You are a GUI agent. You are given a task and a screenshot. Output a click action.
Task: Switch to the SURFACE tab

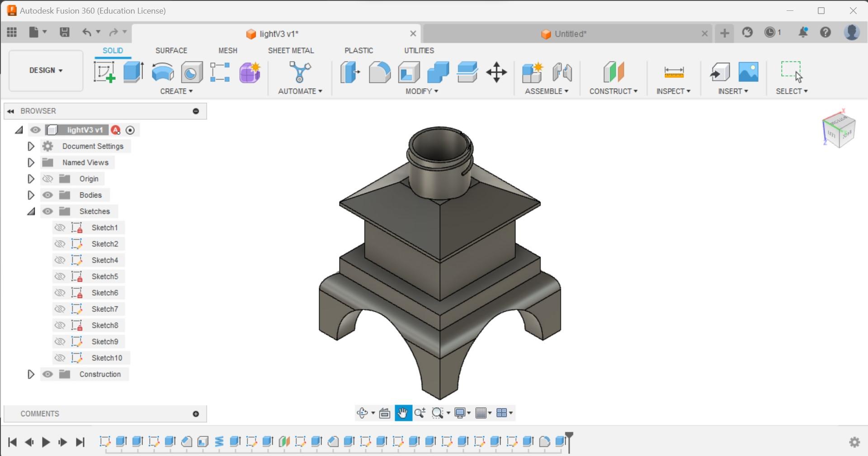click(x=171, y=51)
